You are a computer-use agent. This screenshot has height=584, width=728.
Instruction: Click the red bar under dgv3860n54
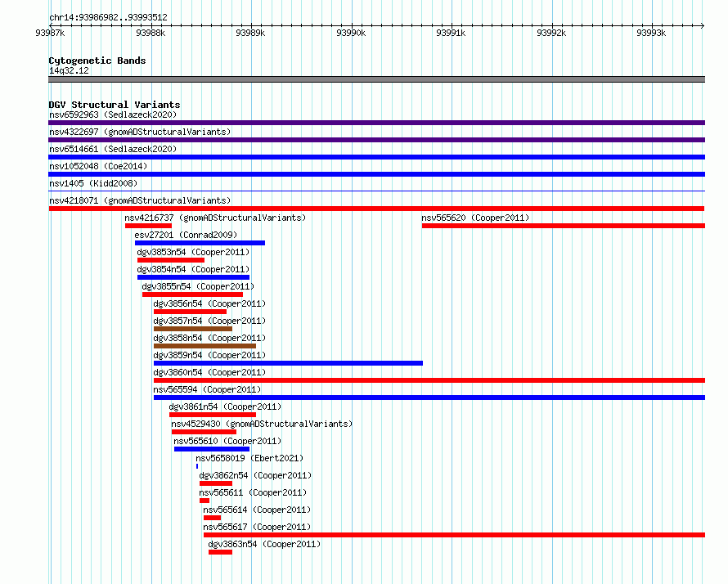429,380
